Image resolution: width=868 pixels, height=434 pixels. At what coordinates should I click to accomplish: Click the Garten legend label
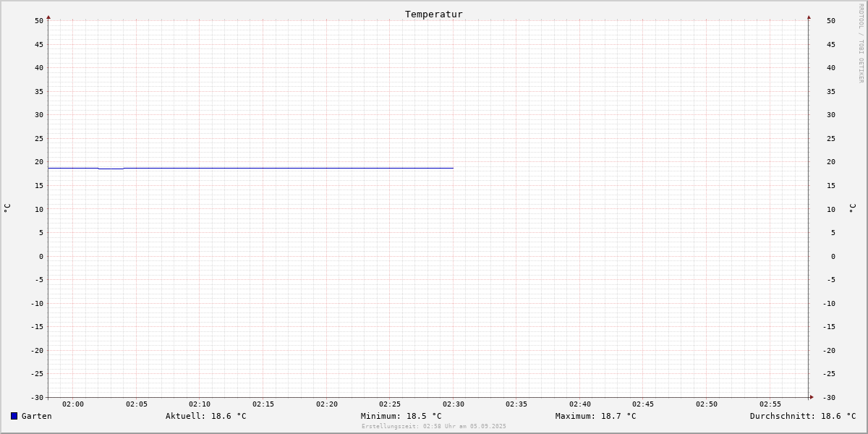37,416
